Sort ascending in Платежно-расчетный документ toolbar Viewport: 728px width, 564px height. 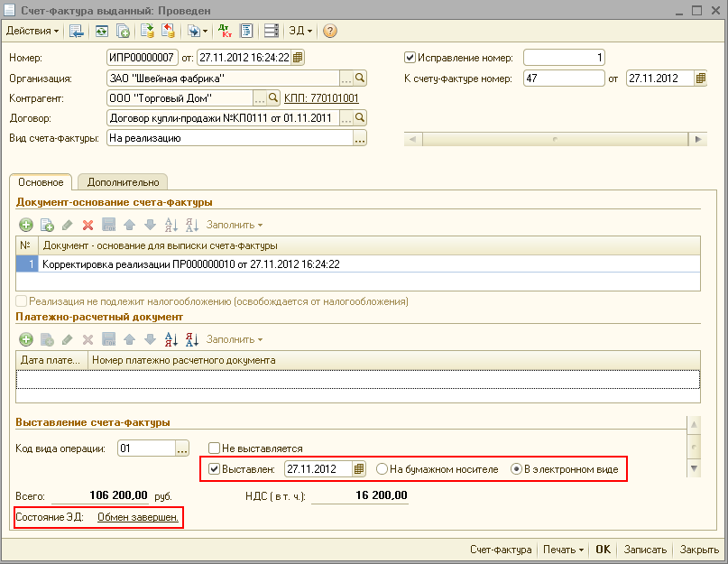(170, 339)
